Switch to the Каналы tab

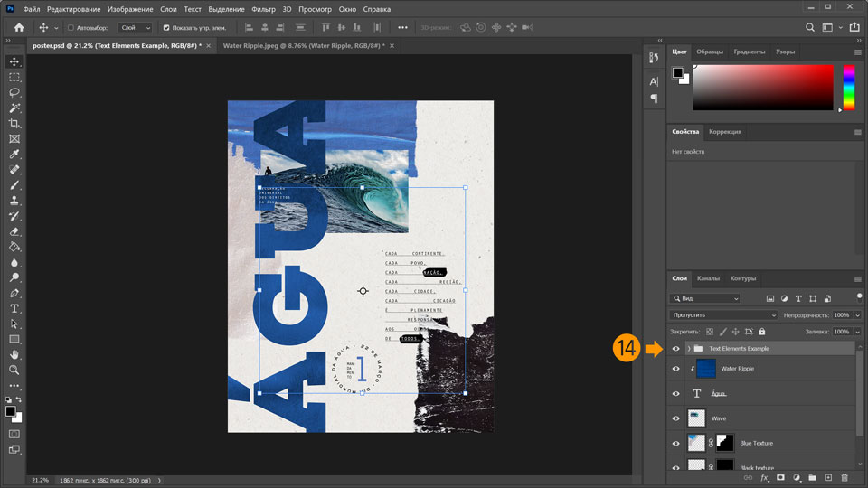point(708,278)
